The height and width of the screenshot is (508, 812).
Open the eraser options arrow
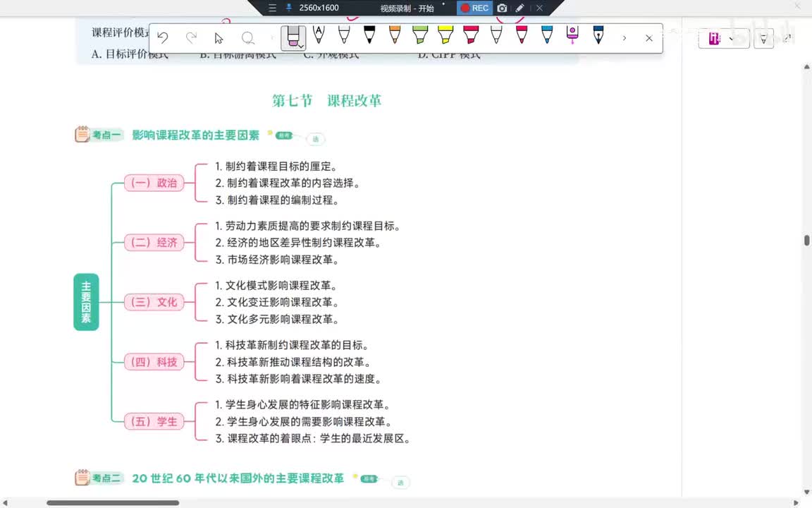[301, 47]
